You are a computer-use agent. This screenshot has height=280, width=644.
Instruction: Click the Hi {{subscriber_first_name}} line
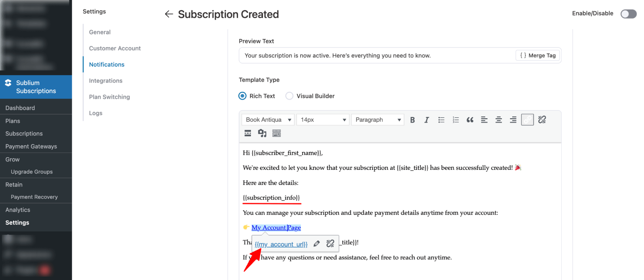(x=283, y=153)
